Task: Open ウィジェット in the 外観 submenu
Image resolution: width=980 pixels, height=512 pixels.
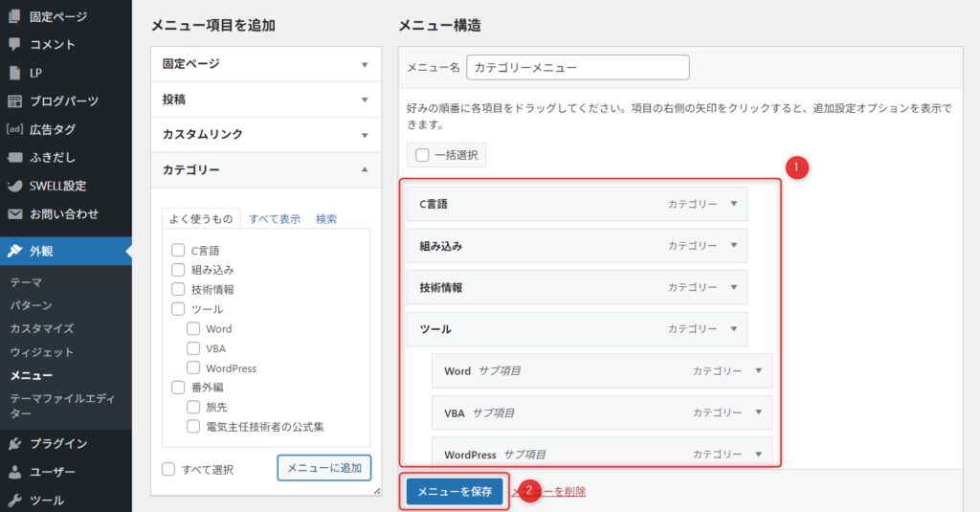Action: 41,352
